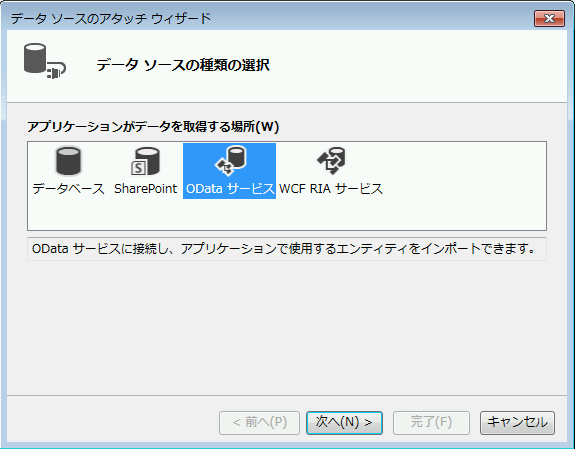Screen dimensions: 575x449
Task: Click the SharePoint label text
Action: (146, 189)
